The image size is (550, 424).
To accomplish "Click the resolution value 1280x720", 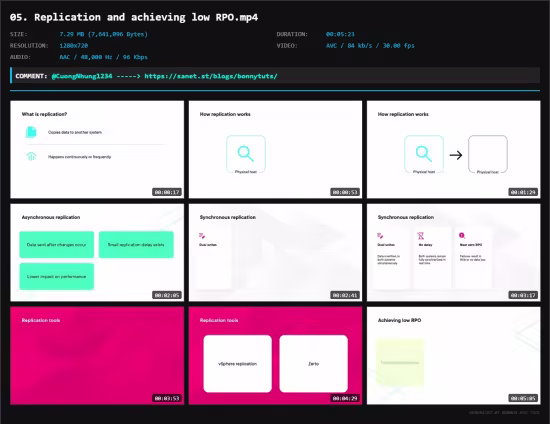I will (x=74, y=46).
